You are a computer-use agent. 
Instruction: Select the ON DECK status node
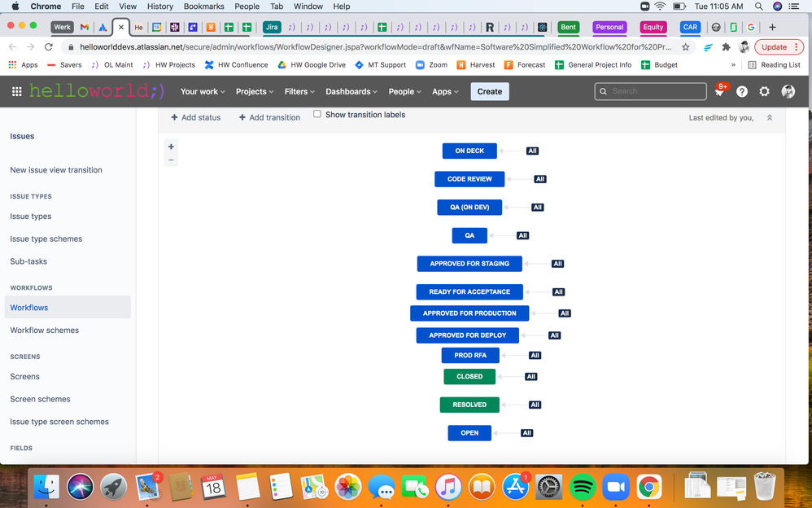click(x=469, y=151)
